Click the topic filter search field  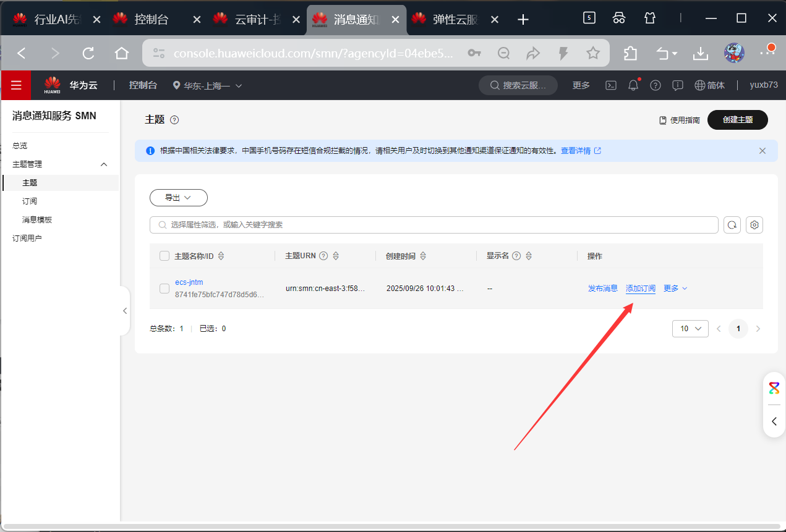tap(434, 225)
